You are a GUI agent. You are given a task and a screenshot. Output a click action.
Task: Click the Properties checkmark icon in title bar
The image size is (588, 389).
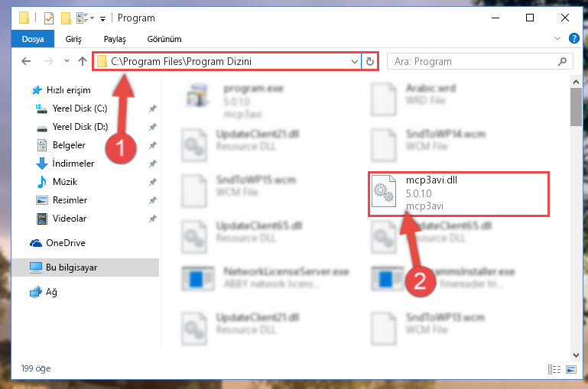49,18
